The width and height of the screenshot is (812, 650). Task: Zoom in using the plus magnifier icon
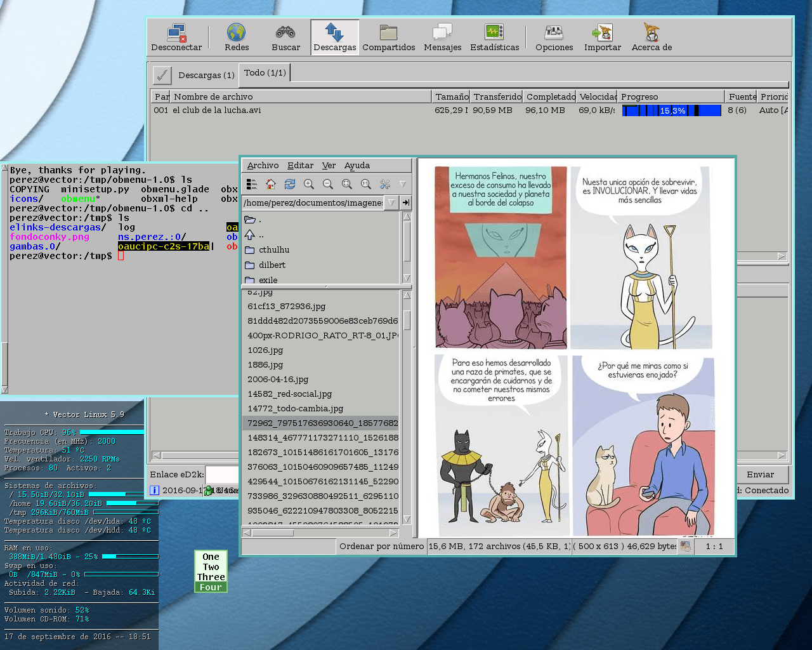pos(309,184)
